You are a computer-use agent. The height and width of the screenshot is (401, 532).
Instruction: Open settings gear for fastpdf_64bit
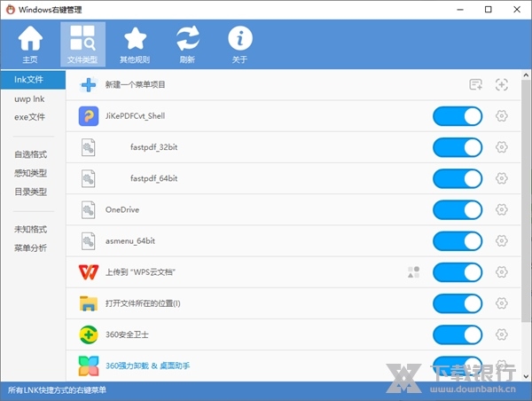point(502,178)
